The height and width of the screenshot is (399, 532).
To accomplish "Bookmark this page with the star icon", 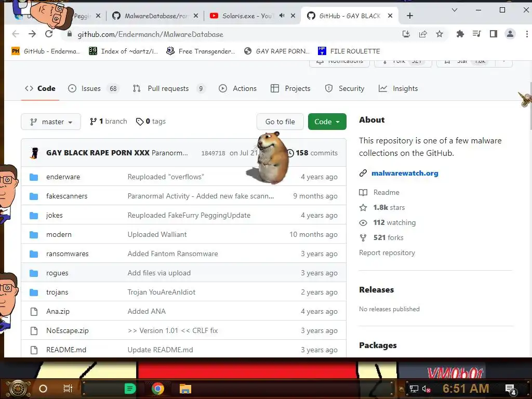I will [x=440, y=34].
